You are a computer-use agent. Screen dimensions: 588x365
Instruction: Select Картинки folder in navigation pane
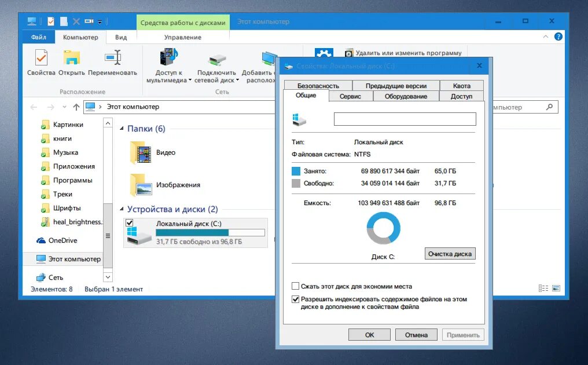(x=63, y=125)
